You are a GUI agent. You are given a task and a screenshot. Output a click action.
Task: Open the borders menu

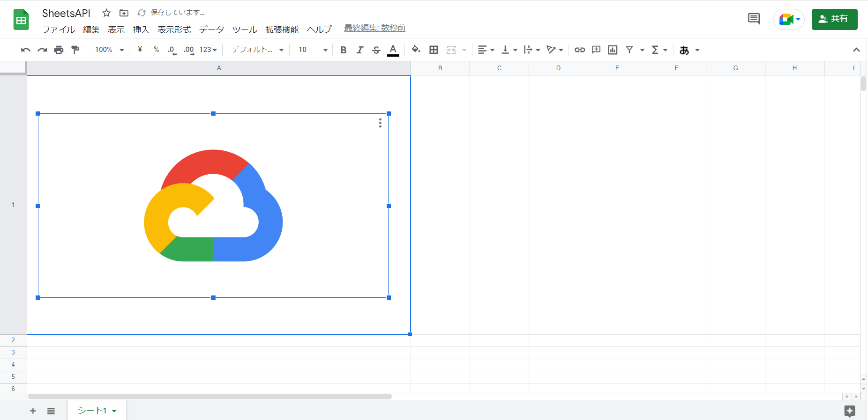(x=434, y=50)
